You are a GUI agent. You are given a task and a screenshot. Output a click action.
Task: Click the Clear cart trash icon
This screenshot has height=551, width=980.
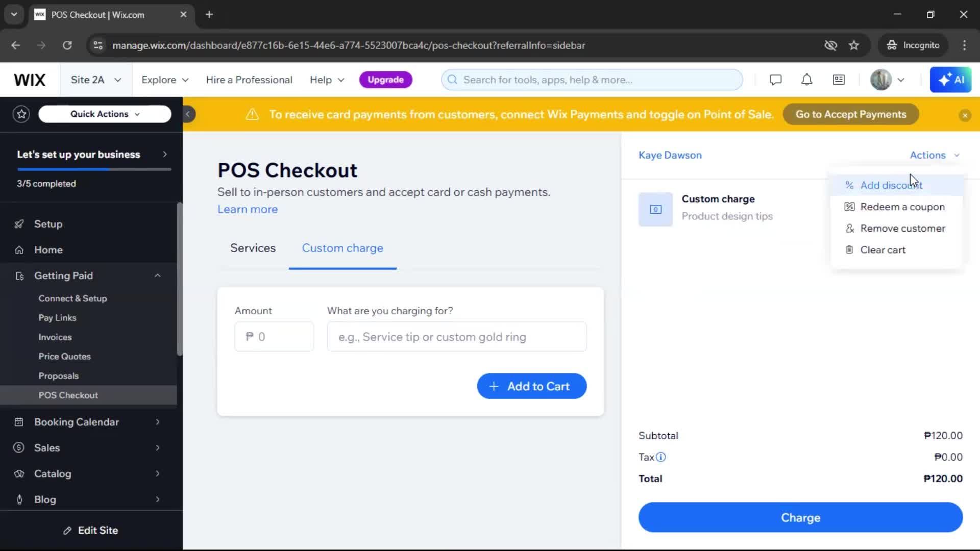[x=849, y=250]
